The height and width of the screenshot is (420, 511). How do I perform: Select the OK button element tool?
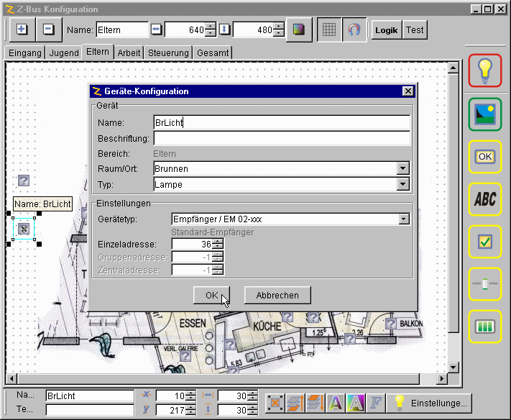click(485, 156)
